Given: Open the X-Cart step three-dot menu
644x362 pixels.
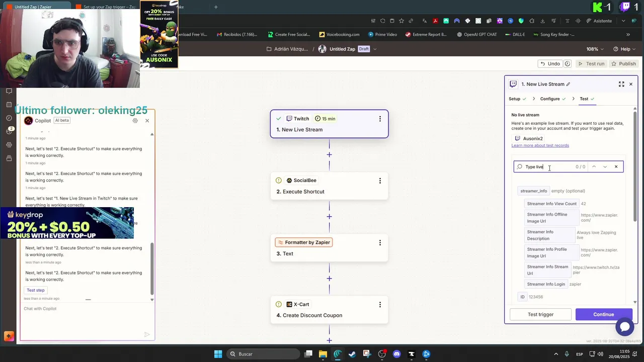Looking at the screenshot, I should (x=380, y=304).
